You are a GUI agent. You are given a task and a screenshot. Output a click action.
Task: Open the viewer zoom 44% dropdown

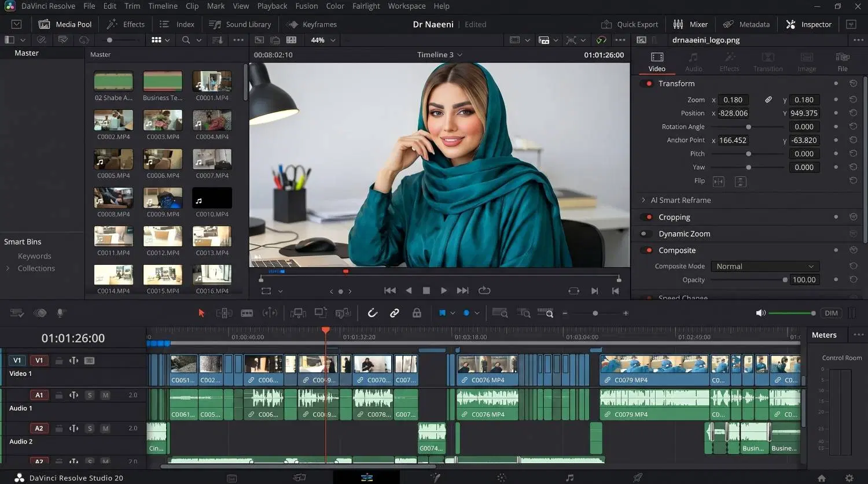[x=323, y=40]
